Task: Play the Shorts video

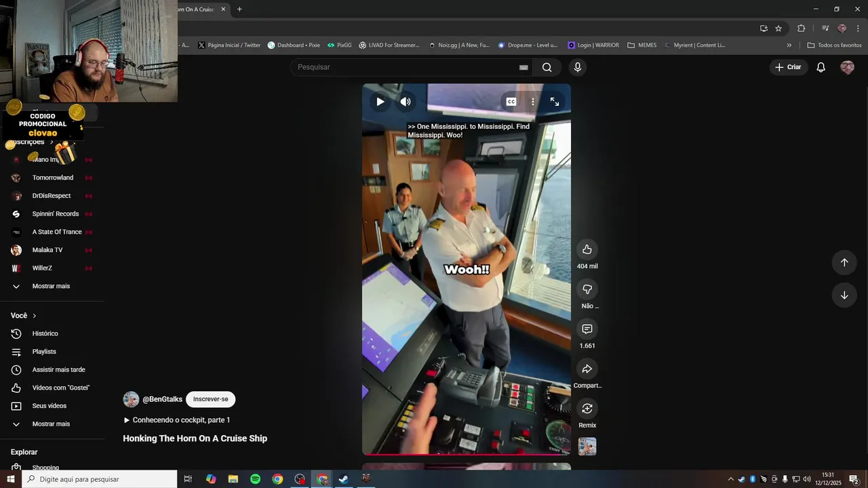Action: tap(380, 102)
